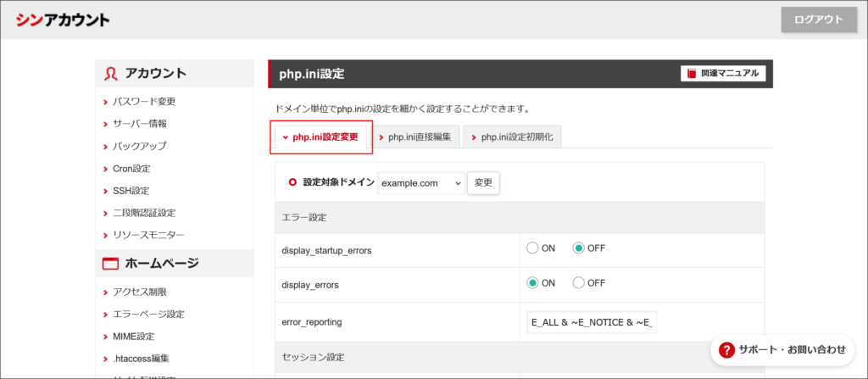Click the question mark support icon

click(x=726, y=349)
